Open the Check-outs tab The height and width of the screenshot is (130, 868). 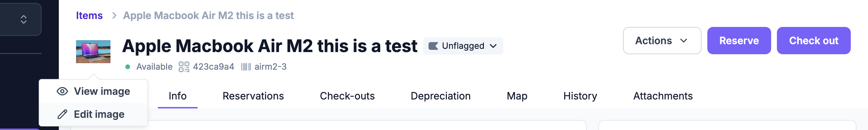[347, 96]
